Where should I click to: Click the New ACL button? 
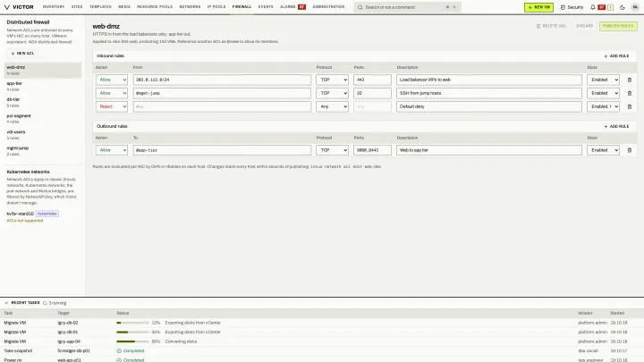[22, 54]
